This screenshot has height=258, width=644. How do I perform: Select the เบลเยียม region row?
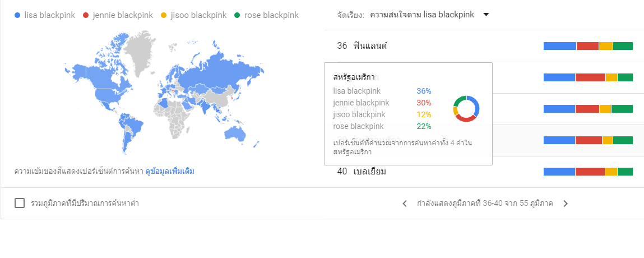coord(371,172)
